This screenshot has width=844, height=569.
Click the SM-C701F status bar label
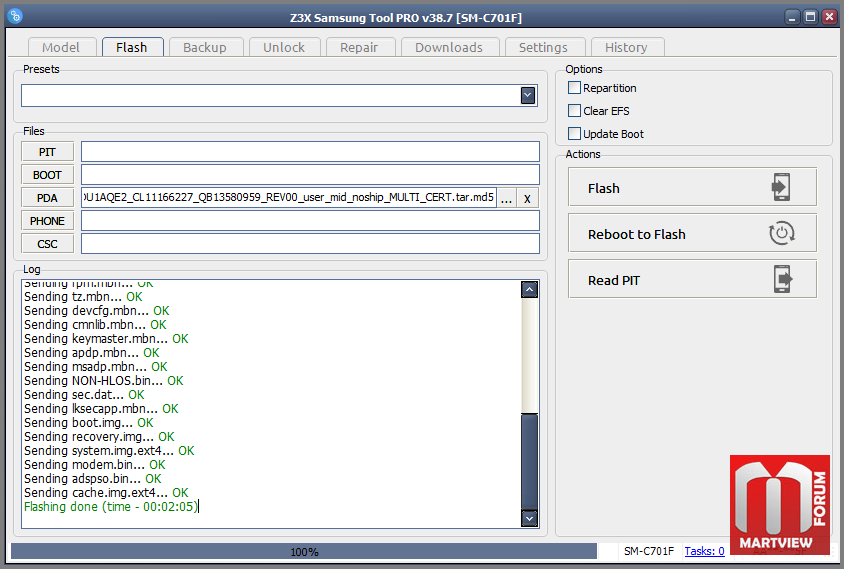pos(649,551)
